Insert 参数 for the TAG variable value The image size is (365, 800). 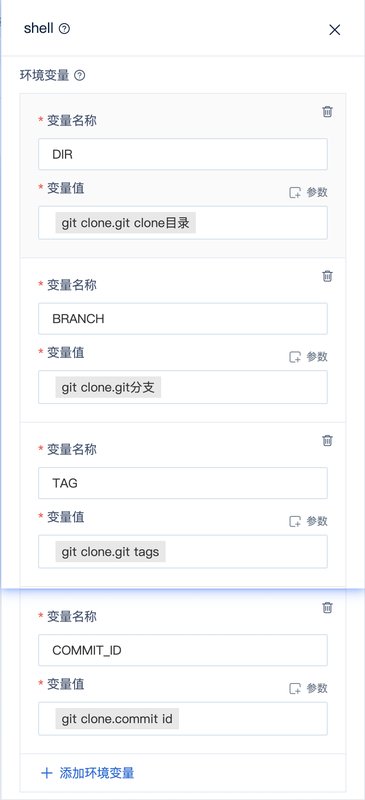click(308, 521)
